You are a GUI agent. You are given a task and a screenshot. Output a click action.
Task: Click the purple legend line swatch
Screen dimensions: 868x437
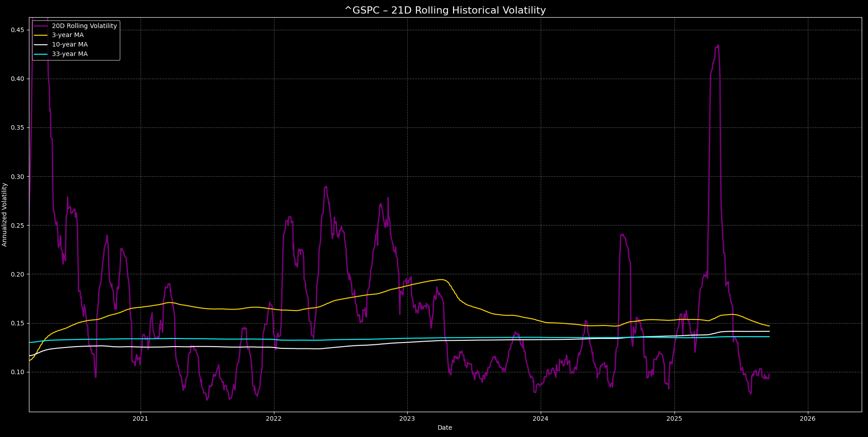click(x=41, y=26)
